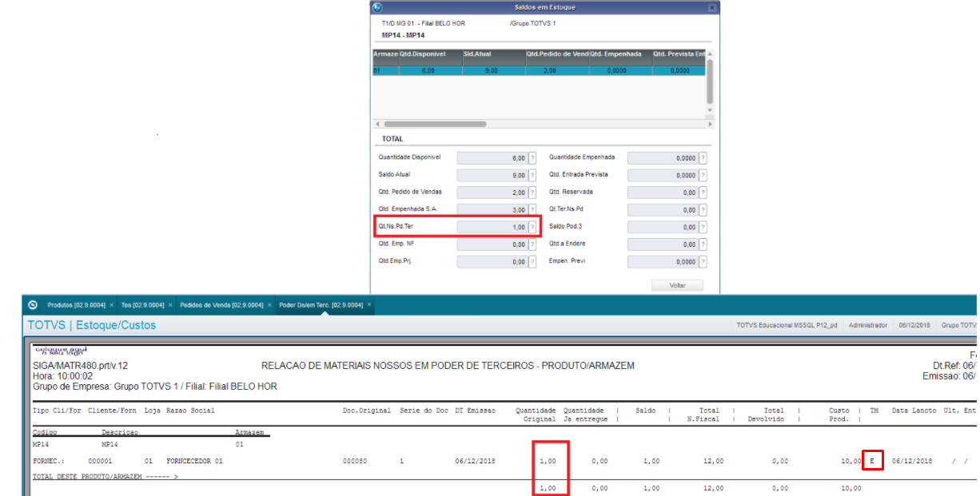
Task: Click the grid's scroll-left arrow
Action: (377, 124)
